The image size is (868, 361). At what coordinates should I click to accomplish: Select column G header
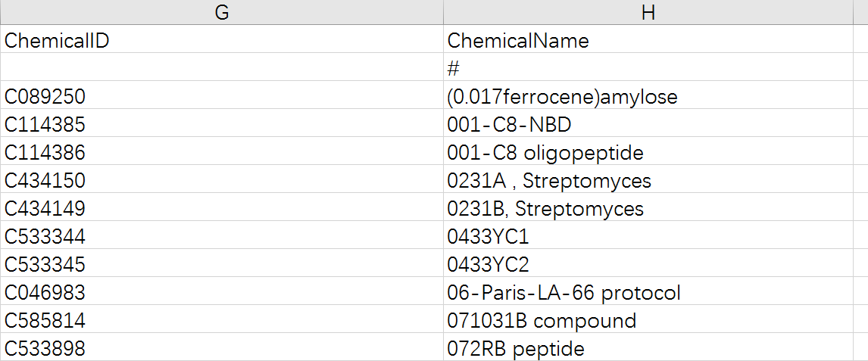221,12
